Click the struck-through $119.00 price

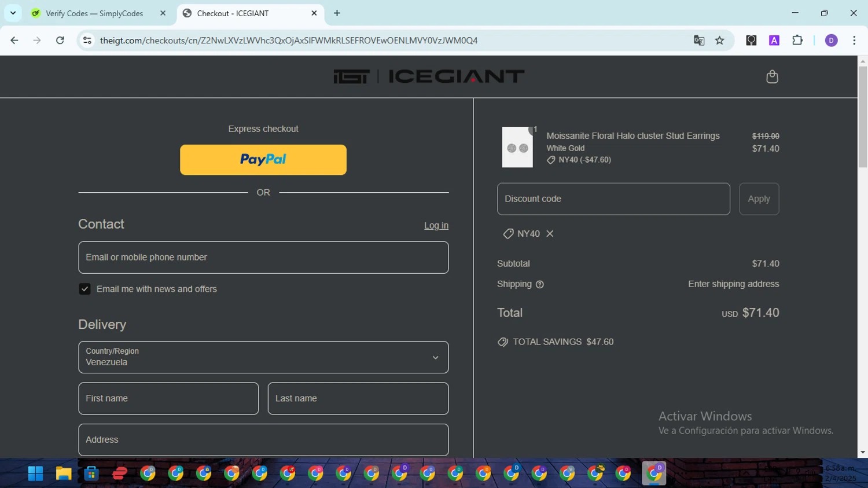(766, 136)
